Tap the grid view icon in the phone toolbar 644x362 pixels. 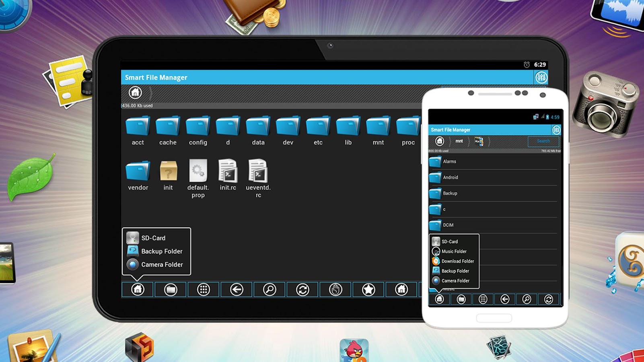point(483,299)
